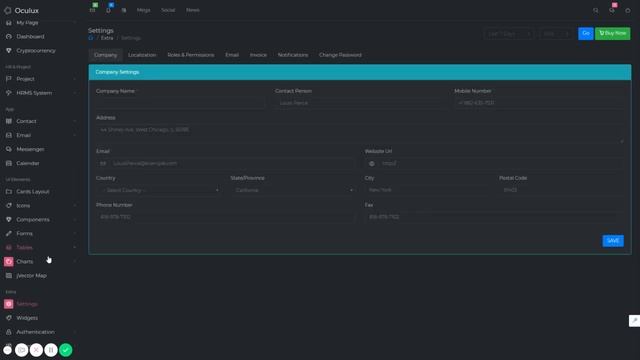Image resolution: width=640 pixels, height=360 pixels.
Task: Click the Widgets puzzle icon
Action: [x=9, y=318]
